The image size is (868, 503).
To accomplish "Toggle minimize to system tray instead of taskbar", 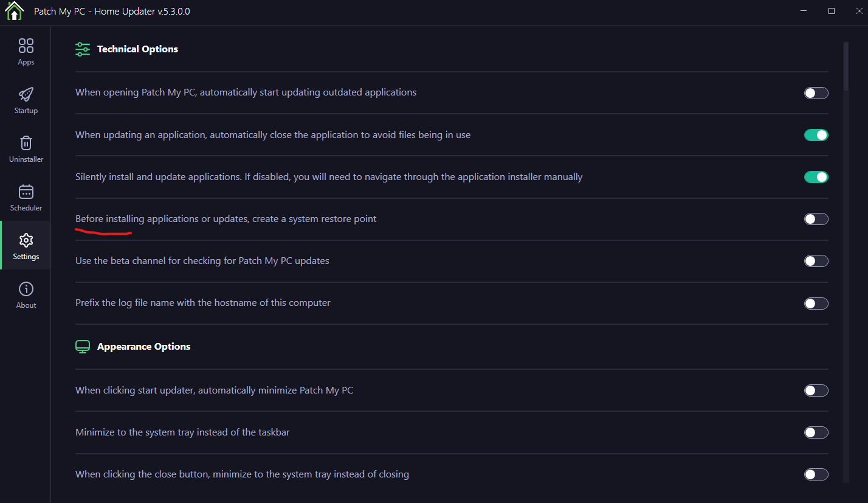I will click(x=816, y=432).
